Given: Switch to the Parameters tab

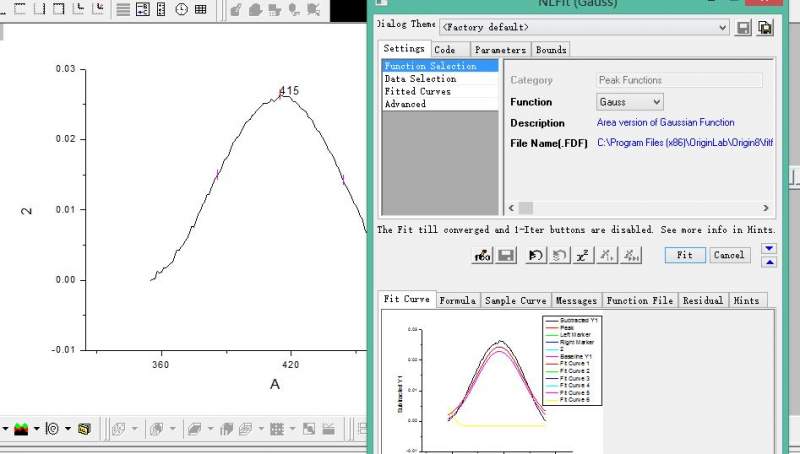Looking at the screenshot, I should pos(500,49).
